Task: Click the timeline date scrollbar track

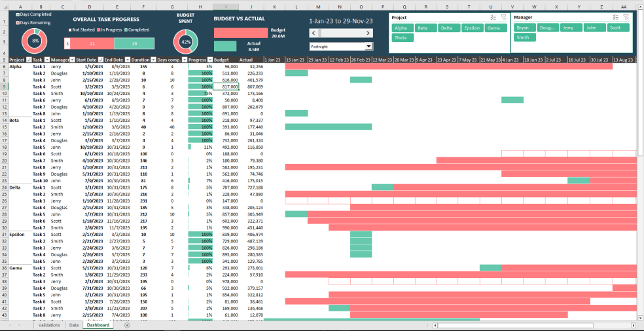Action: click(341, 33)
